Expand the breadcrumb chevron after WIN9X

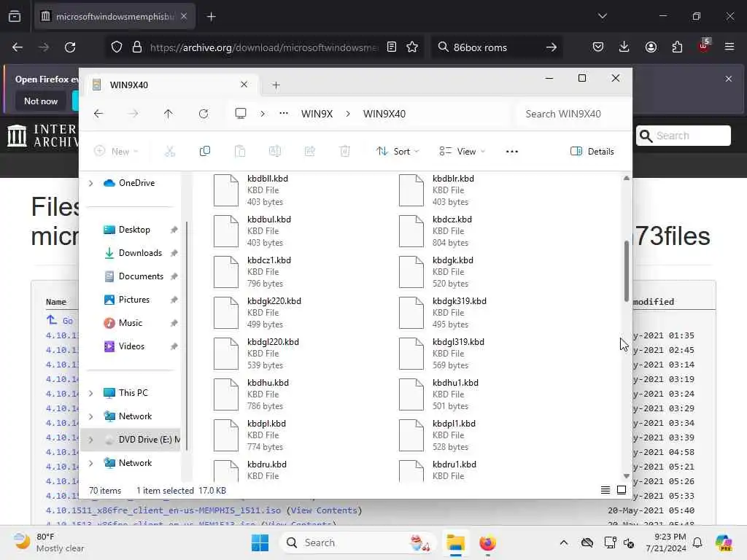pyautogui.click(x=348, y=114)
